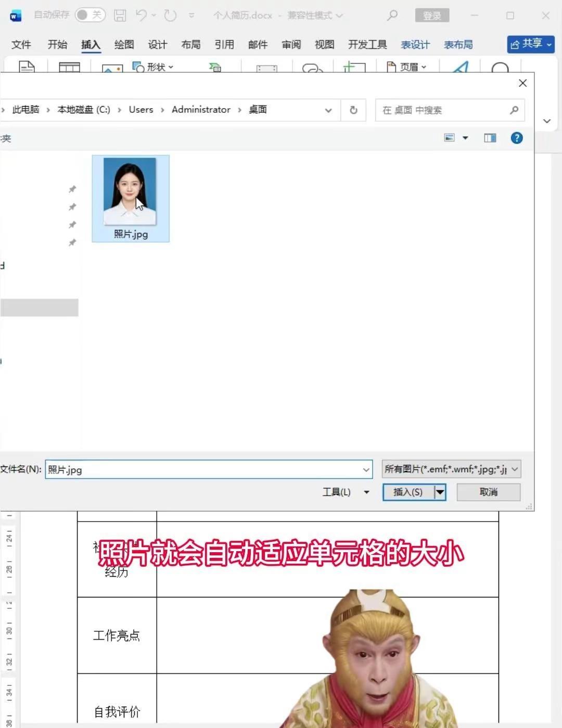
Task: Click the Pictures icon in Insert ribbon
Action: (112, 68)
